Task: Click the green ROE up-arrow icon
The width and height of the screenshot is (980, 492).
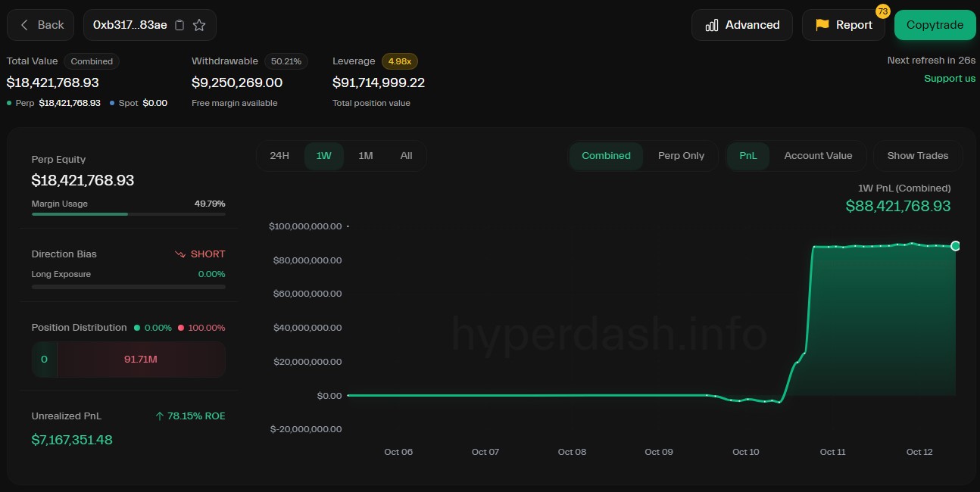Action: coord(160,416)
